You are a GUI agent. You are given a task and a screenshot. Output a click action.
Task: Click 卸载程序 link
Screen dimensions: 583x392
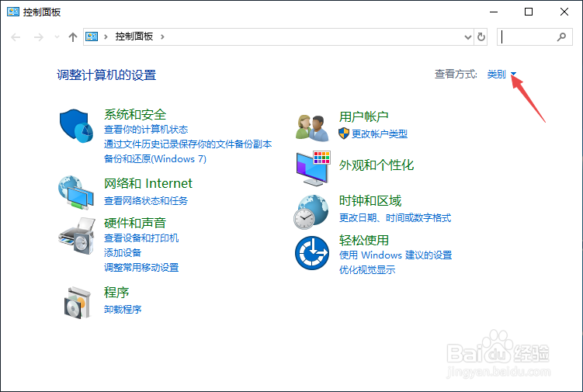coord(123,310)
